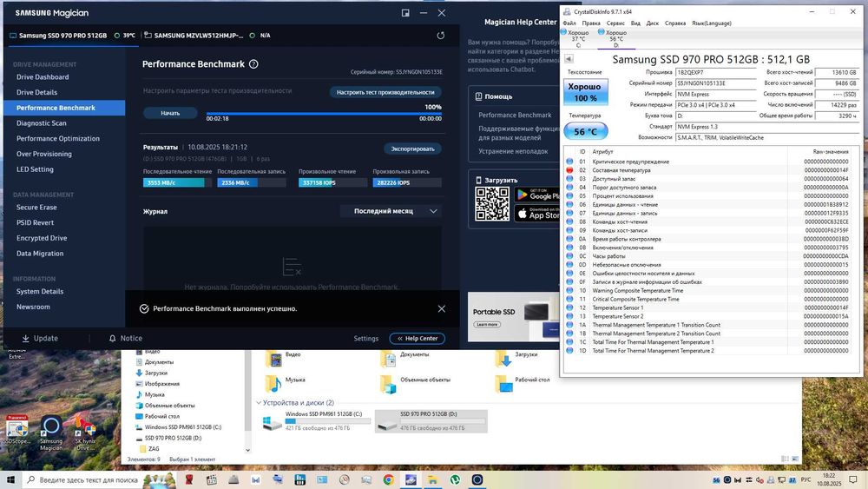The width and height of the screenshot is (868, 489).
Task: Open Справка menu in CrystalDiskInfo
Action: (675, 23)
